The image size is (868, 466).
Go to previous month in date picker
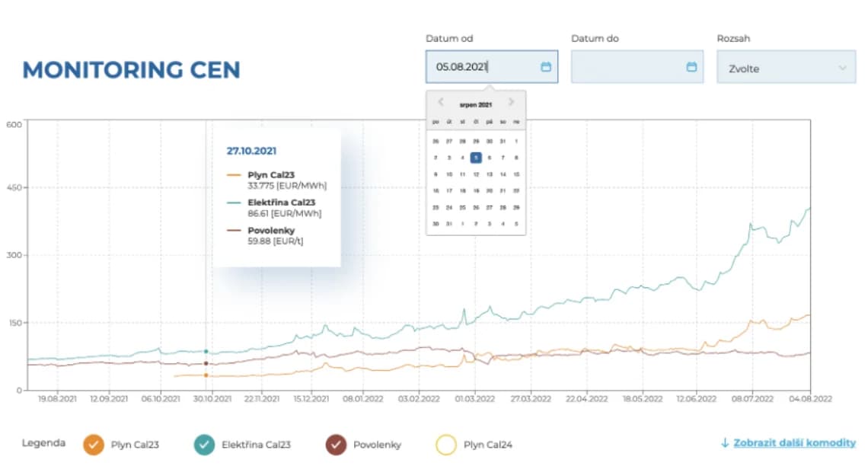tap(440, 103)
